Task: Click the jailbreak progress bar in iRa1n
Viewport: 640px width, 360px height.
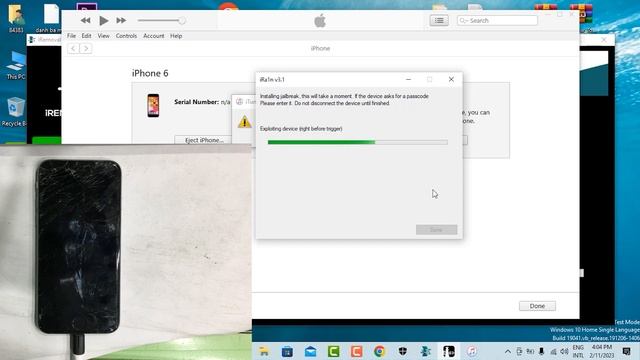Action: click(x=358, y=142)
